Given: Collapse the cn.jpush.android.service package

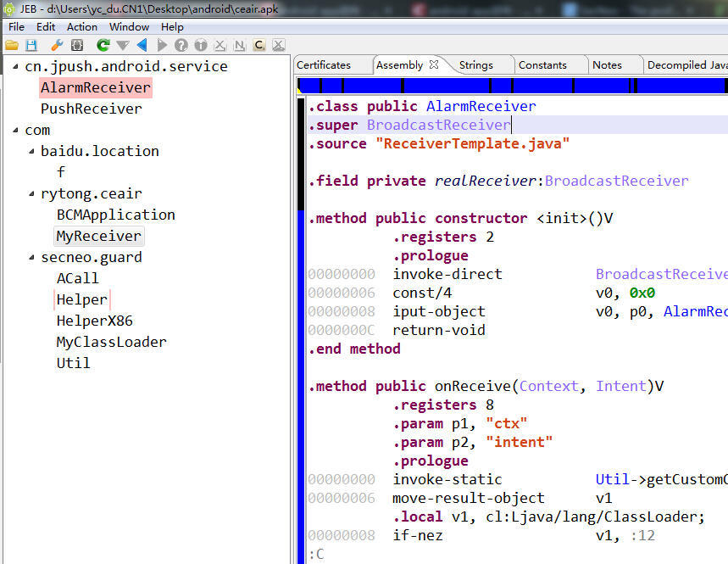Looking at the screenshot, I should point(15,67).
